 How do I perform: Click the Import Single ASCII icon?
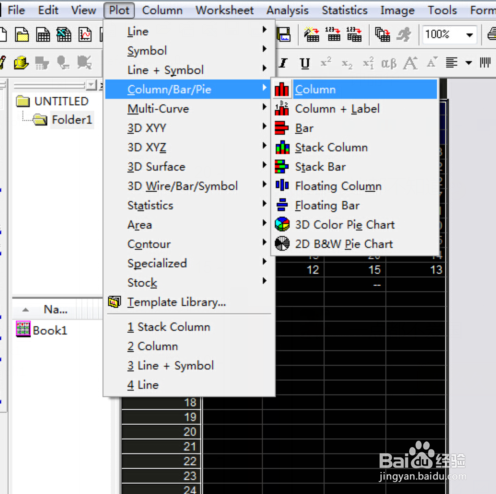click(333, 35)
